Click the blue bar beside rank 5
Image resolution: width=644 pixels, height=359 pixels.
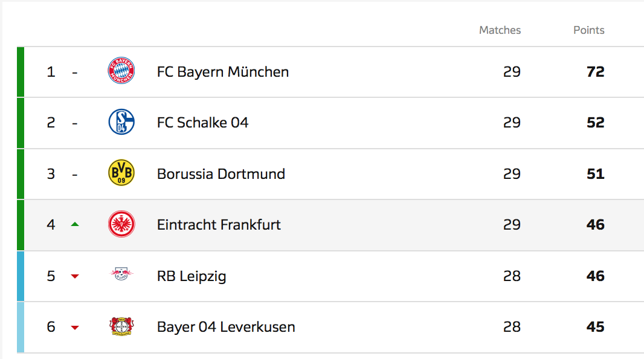tap(21, 276)
